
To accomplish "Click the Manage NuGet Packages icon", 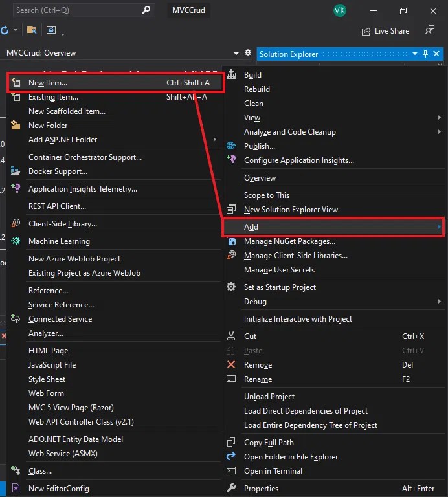I will [232, 241].
